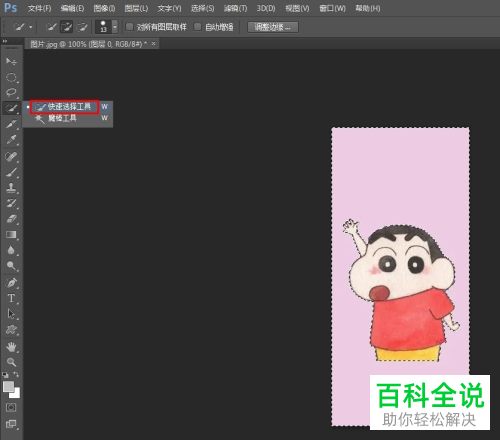Select the Pen tool
The width and height of the screenshot is (500, 440).
11,283
